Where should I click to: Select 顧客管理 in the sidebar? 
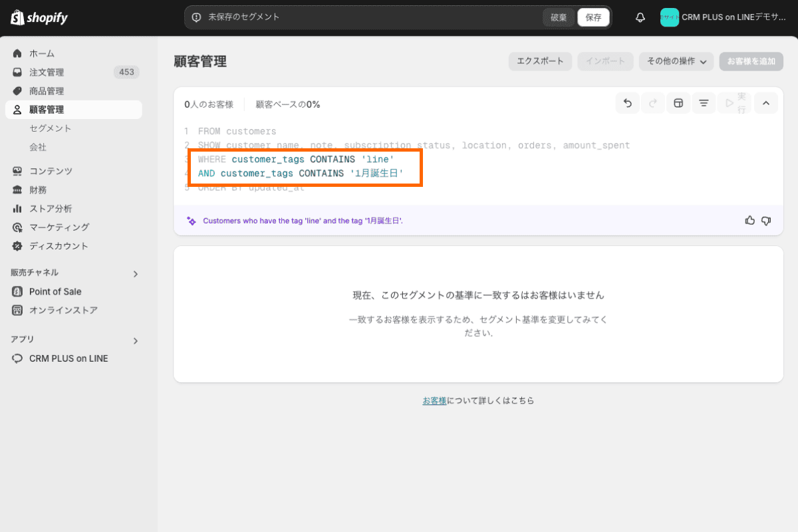pyautogui.click(x=73, y=110)
